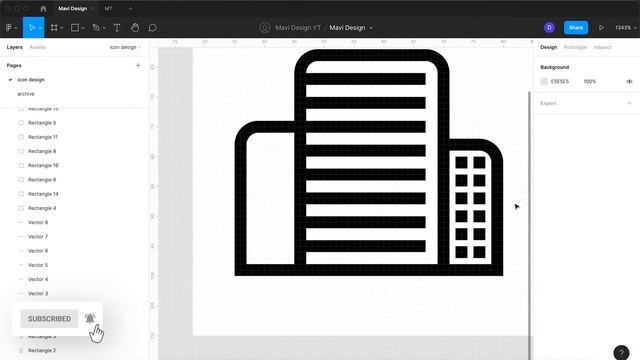
Task: Click the Rectangle 5 layer icon
Action: coord(21,123)
